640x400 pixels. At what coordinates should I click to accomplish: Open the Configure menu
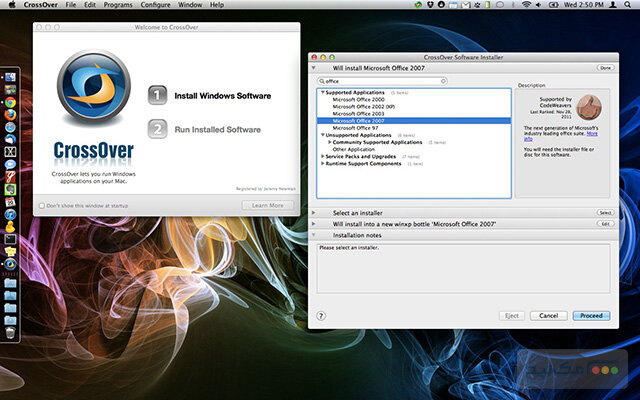tap(156, 5)
